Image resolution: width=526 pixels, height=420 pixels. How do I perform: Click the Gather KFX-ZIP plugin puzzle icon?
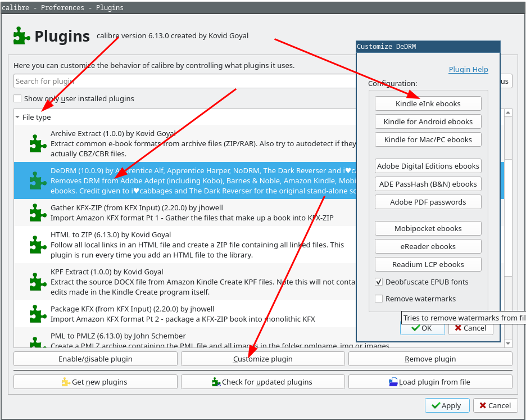point(38,213)
